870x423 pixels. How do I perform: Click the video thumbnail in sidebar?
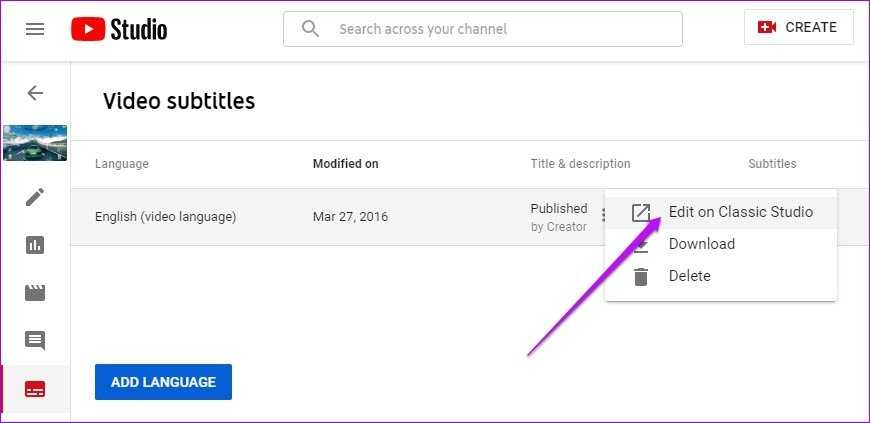click(x=35, y=143)
